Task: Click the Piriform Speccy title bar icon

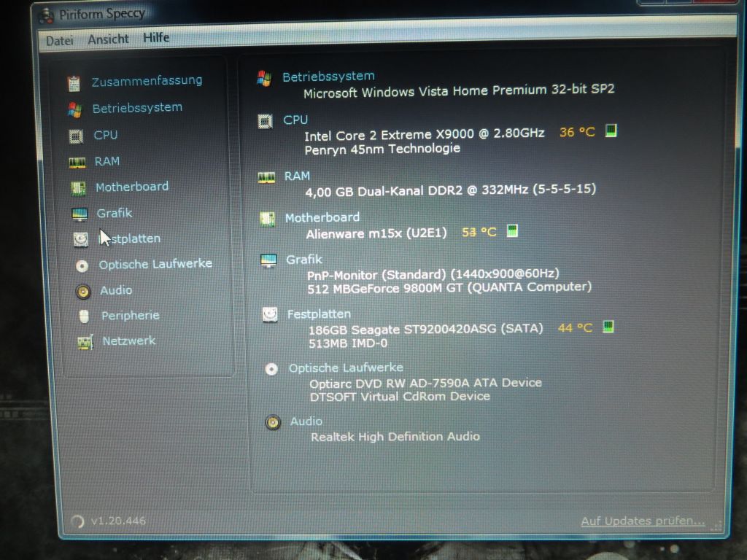Action: (46, 16)
